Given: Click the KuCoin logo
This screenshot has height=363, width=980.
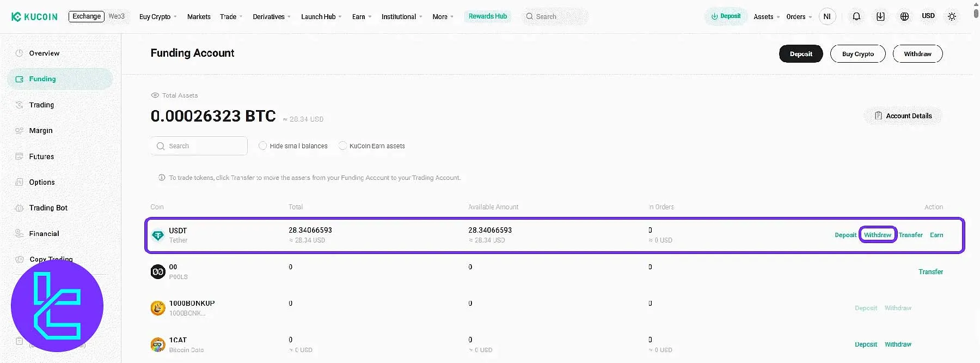Looking at the screenshot, I should pyautogui.click(x=34, y=17).
